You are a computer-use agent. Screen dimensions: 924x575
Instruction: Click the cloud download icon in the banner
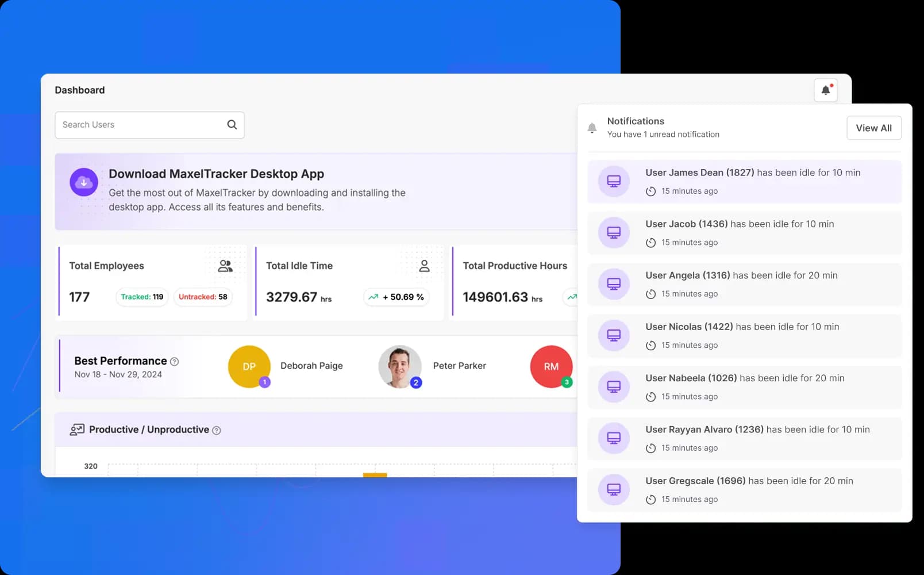[x=84, y=182]
